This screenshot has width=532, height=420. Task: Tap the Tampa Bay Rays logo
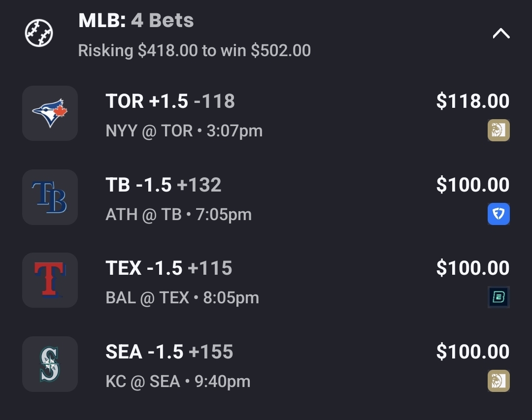[x=50, y=197]
